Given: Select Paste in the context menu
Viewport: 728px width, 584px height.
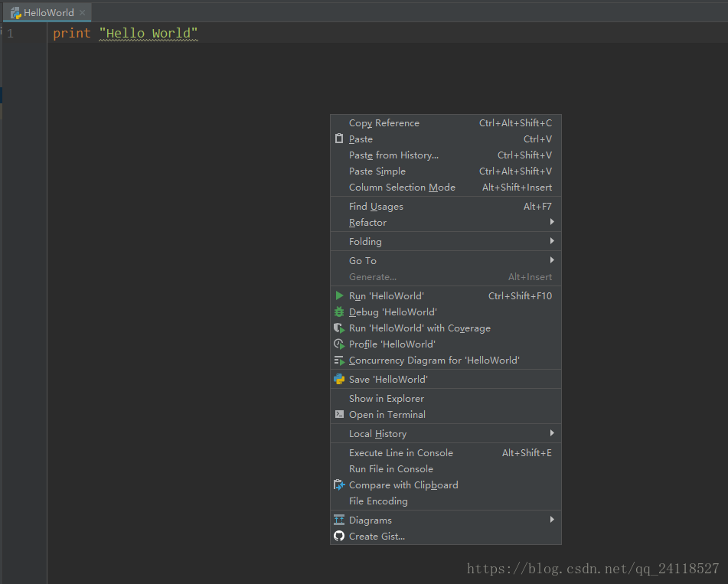Looking at the screenshot, I should [x=446, y=139].
